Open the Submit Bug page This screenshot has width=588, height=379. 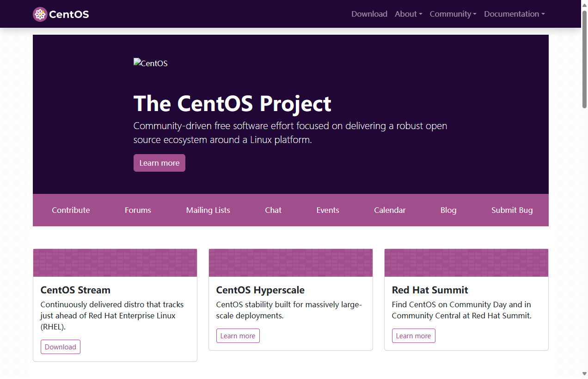512,210
